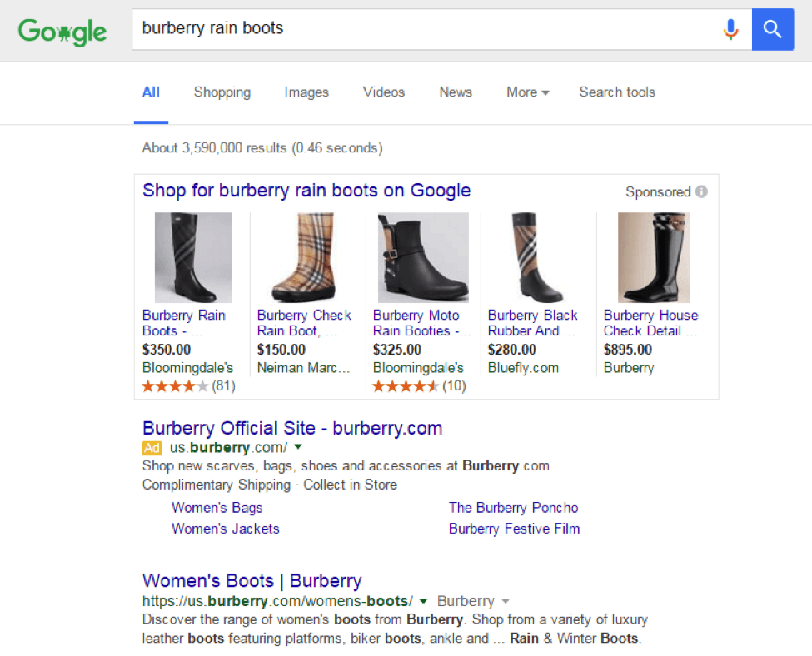Click the yellow Ad badge

(x=152, y=447)
